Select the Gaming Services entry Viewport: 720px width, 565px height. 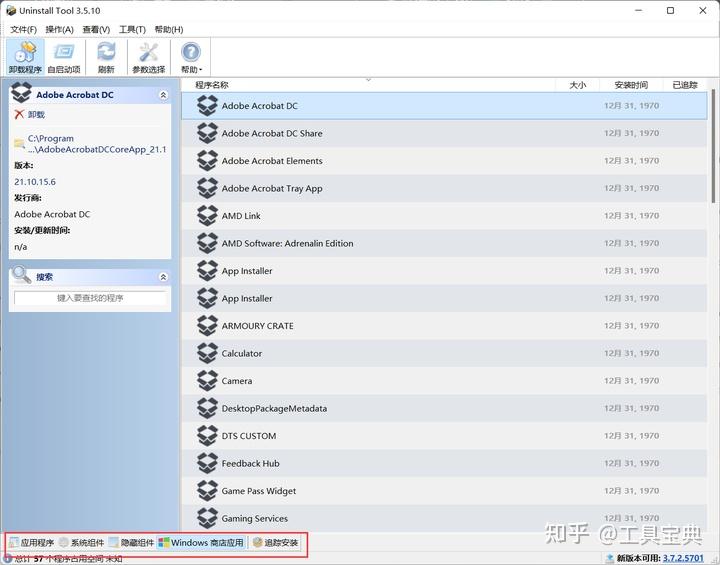click(444, 518)
